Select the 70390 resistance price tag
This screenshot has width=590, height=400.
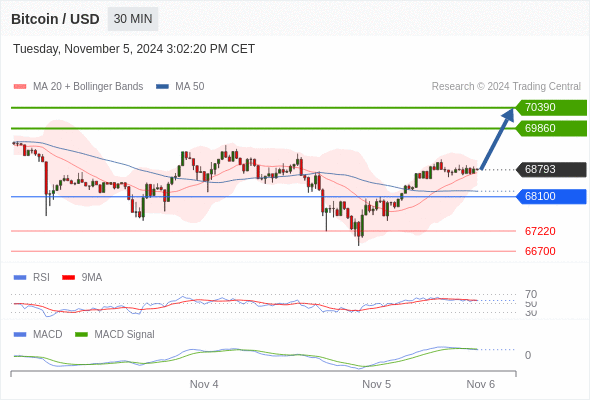pos(551,108)
